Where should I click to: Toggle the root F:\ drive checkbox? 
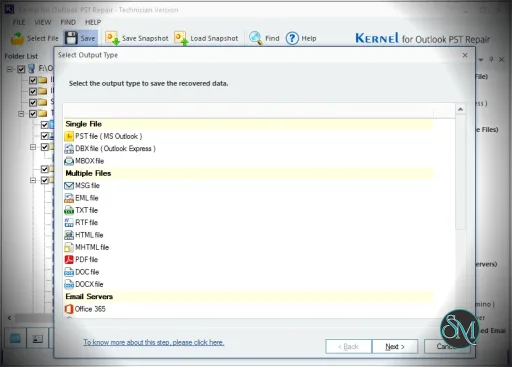tap(21, 69)
